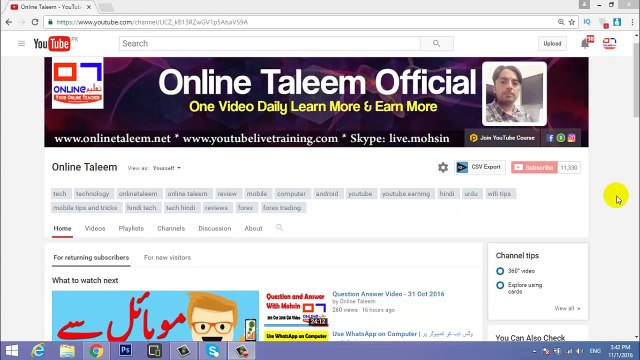Click the IQ browser extension
Screen dimensions: 640x360
(587, 22)
